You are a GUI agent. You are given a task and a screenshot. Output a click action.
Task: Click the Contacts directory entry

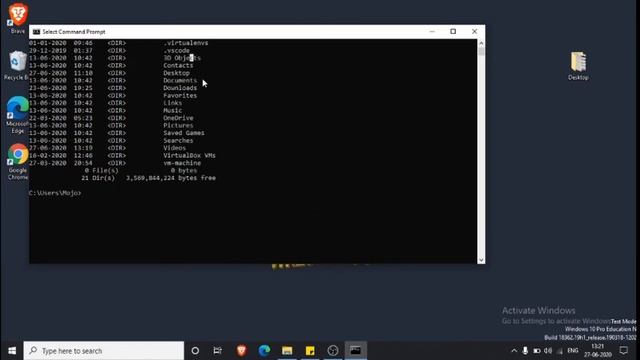coord(178,65)
